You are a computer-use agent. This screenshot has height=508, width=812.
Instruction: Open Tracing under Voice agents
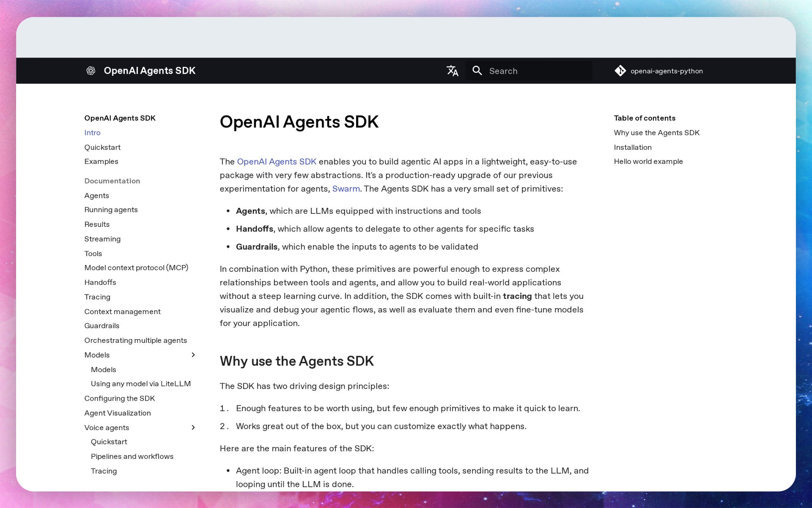pyautogui.click(x=104, y=471)
